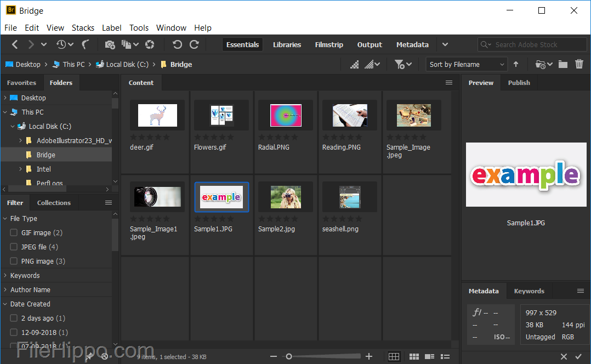Create a new folder
The height and width of the screenshot is (364, 591).
(562, 64)
